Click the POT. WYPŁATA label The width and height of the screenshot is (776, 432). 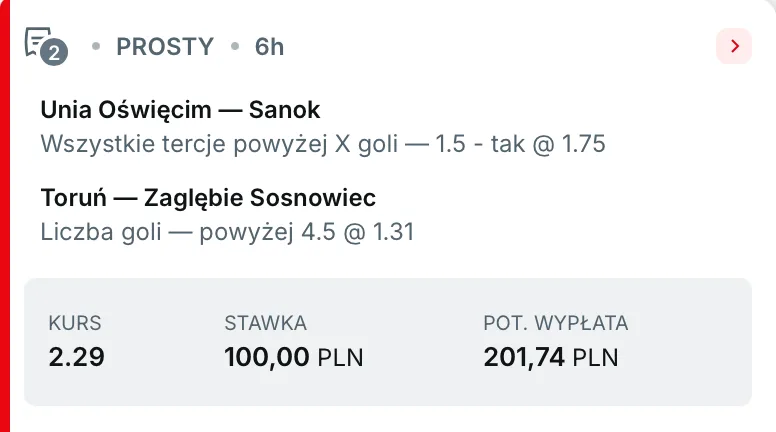click(x=555, y=323)
